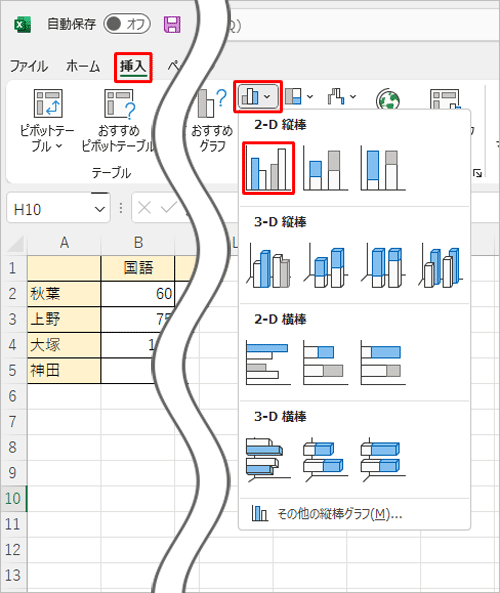The image size is (500, 593).
Task: Open the waterfall chart dropdown
Action: (342, 96)
